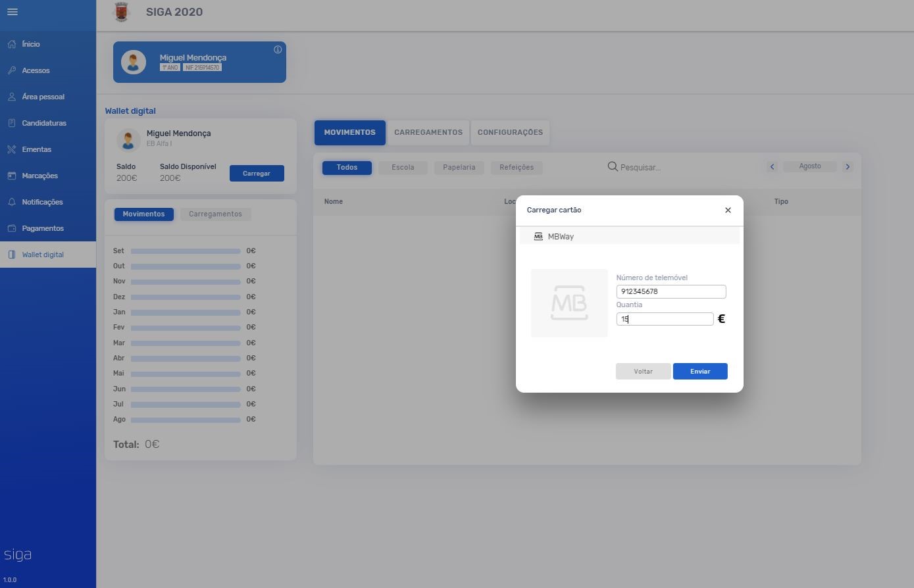
Task: Click the Voltar button
Action: (x=643, y=372)
